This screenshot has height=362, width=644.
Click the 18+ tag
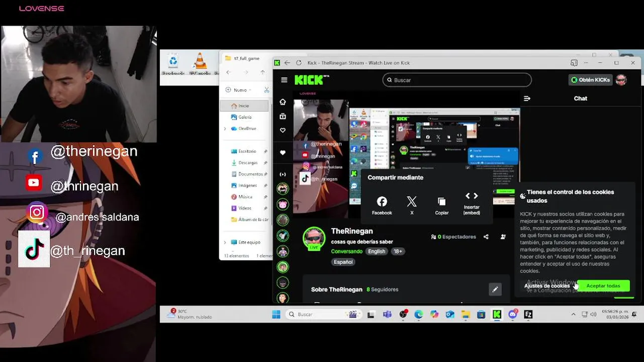pyautogui.click(x=398, y=251)
